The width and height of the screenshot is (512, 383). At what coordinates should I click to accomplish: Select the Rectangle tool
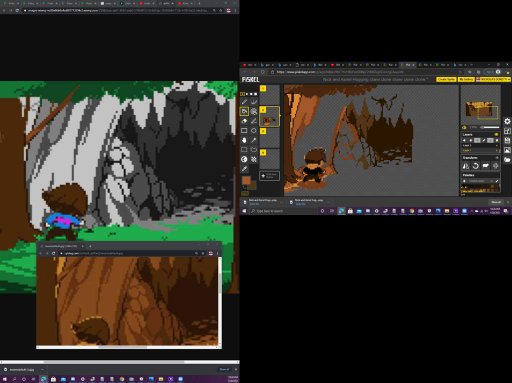click(244, 131)
